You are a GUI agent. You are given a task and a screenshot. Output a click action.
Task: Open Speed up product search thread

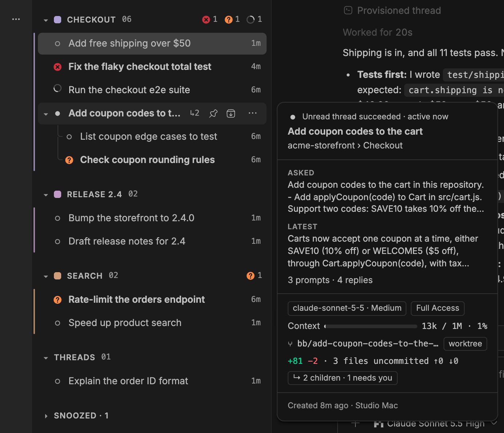pyautogui.click(x=152, y=323)
